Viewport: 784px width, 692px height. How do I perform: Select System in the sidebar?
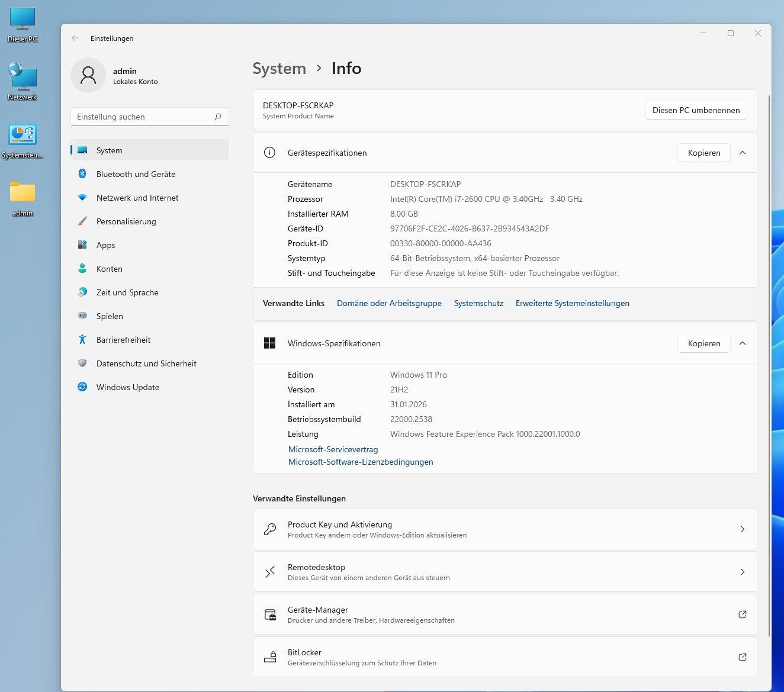[150, 150]
